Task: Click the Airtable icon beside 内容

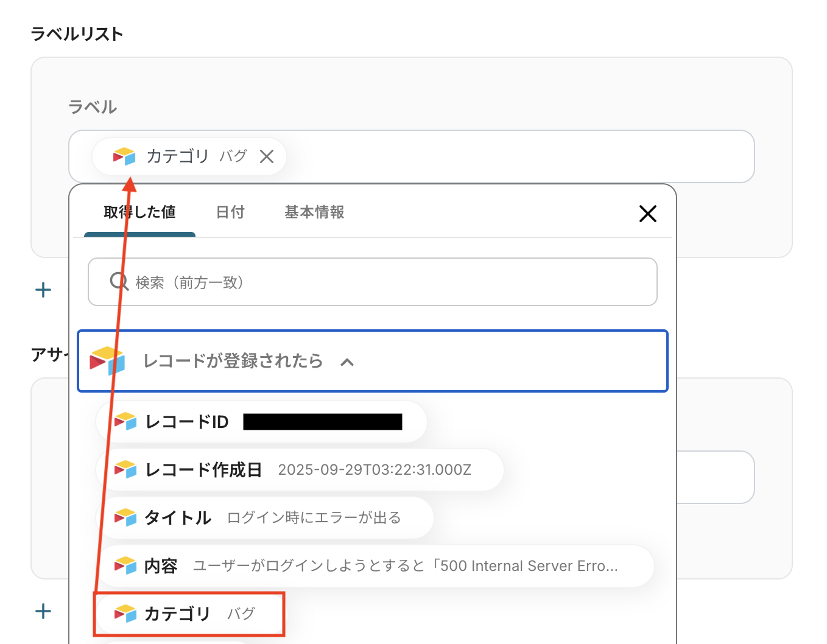Action: pos(125,565)
